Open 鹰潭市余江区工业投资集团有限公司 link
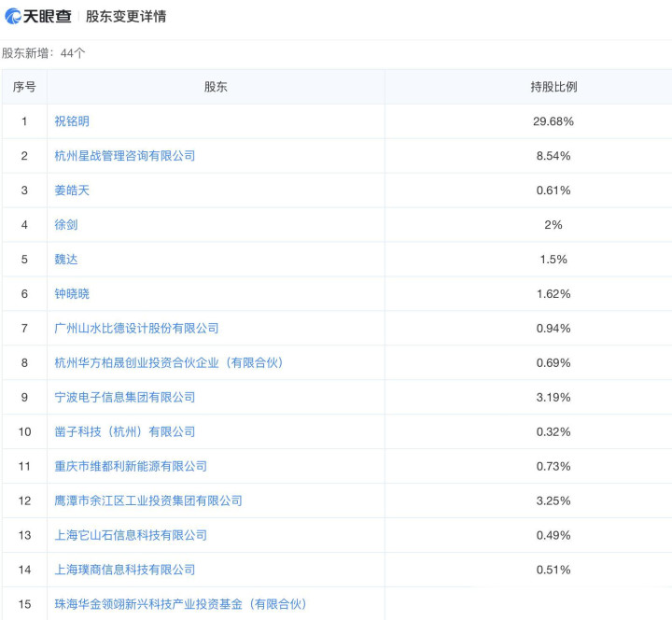This screenshot has height=620, width=672. pyautogui.click(x=148, y=500)
